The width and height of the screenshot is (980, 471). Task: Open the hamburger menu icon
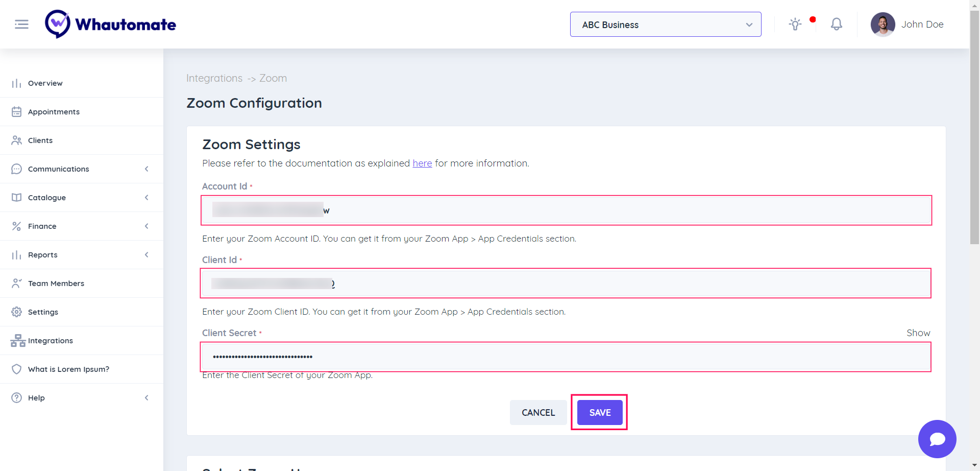21,24
